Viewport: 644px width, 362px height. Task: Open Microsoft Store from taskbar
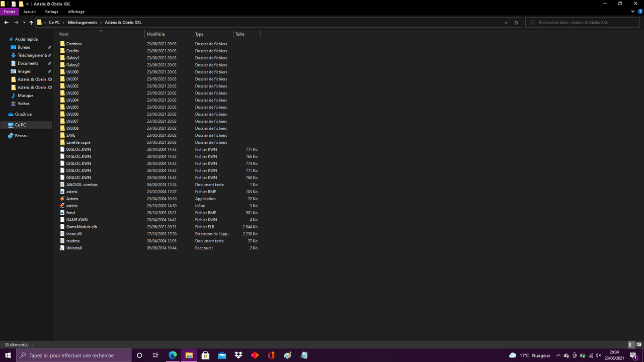pyautogui.click(x=205, y=355)
